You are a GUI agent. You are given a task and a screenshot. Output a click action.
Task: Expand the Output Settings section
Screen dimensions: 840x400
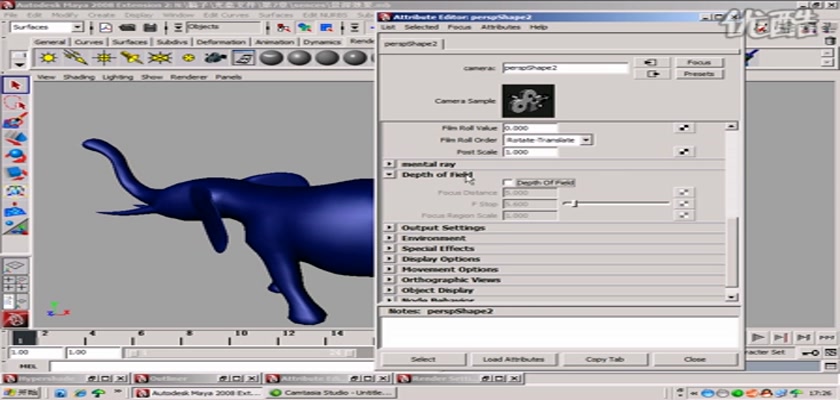389,228
